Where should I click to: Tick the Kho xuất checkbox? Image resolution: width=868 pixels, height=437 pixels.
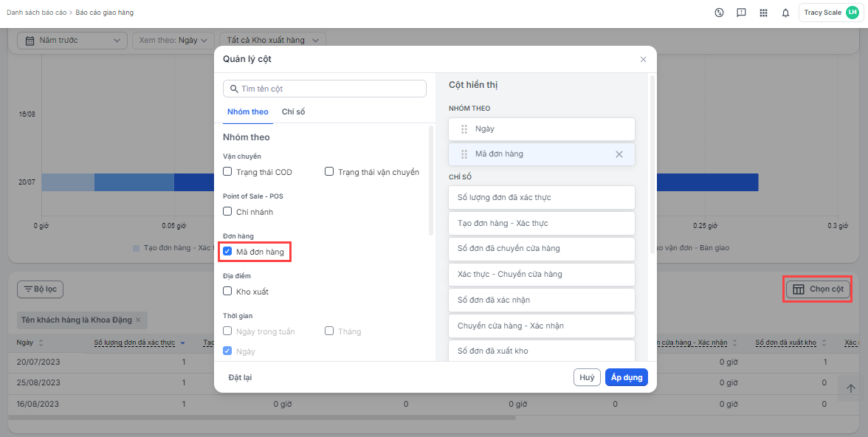pyautogui.click(x=228, y=292)
